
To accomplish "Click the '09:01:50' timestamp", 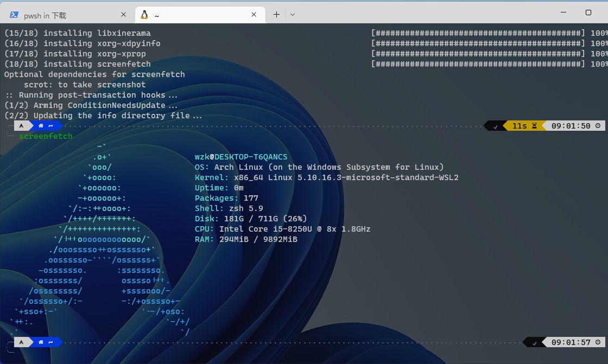I will click(571, 126).
